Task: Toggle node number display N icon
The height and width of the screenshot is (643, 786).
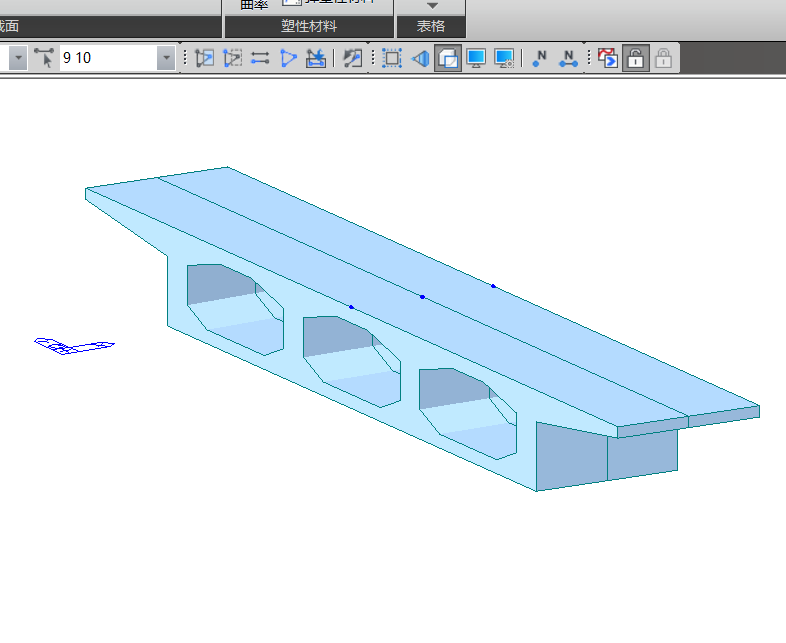Action: (x=540, y=58)
